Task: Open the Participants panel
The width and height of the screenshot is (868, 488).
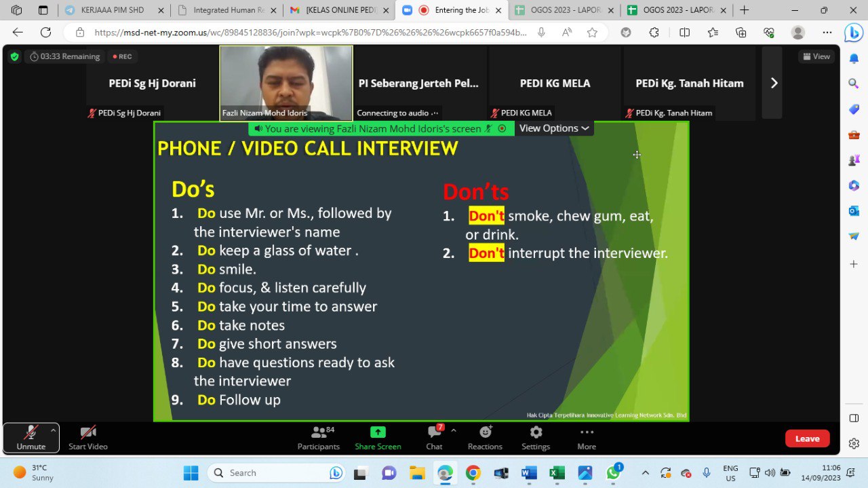Action: (x=319, y=438)
